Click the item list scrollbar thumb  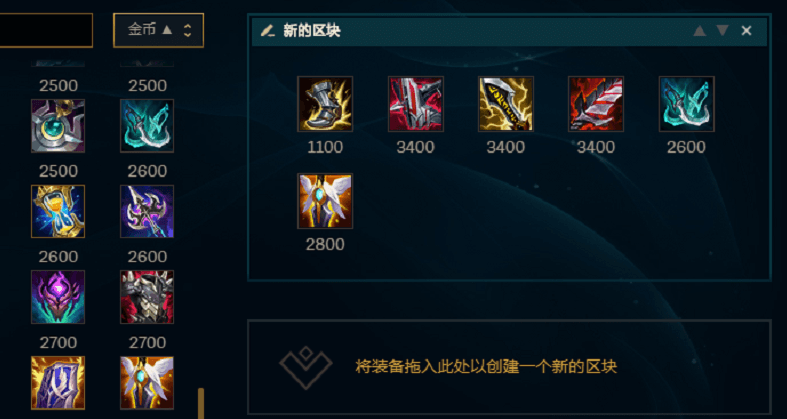click(201, 403)
